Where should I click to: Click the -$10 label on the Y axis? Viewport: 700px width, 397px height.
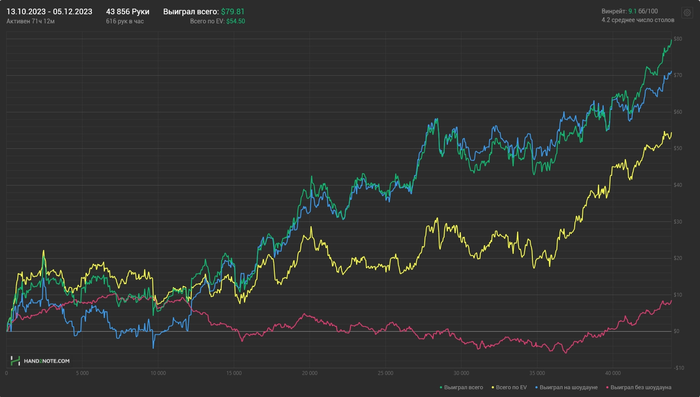679,368
